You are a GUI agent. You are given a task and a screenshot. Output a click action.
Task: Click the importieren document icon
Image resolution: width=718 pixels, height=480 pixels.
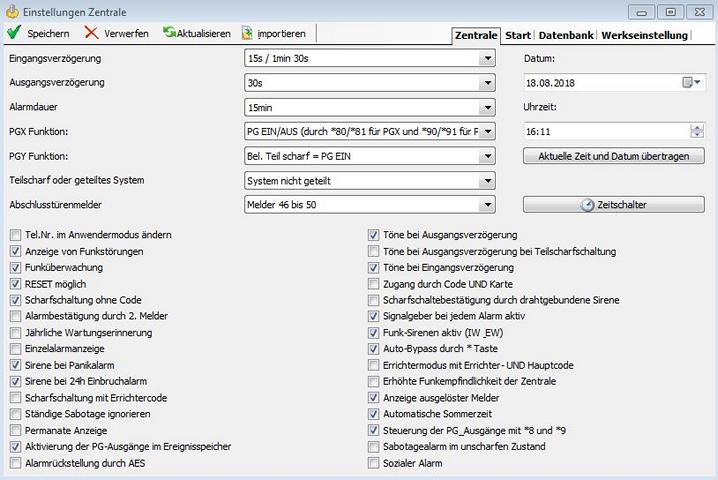[247, 33]
